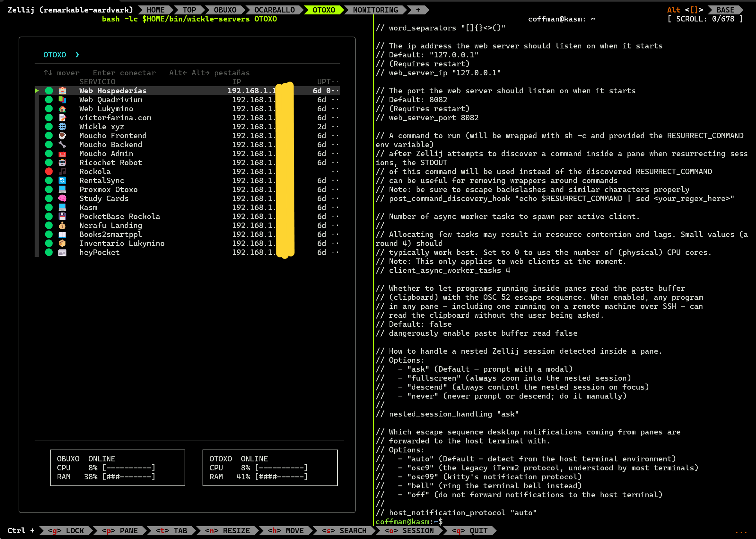Click the red status dot for Rockola
The width and height of the screenshot is (756, 539).
[x=49, y=171]
